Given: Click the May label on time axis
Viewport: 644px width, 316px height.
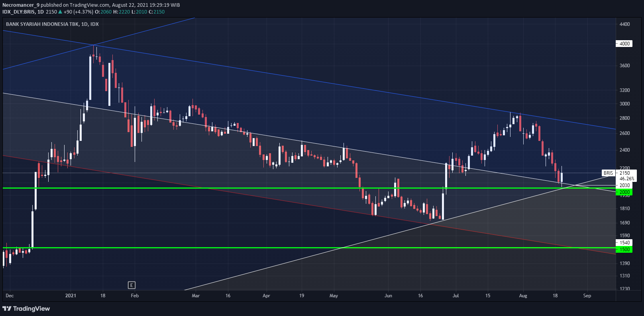Looking at the screenshot, I should click(x=334, y=295).
